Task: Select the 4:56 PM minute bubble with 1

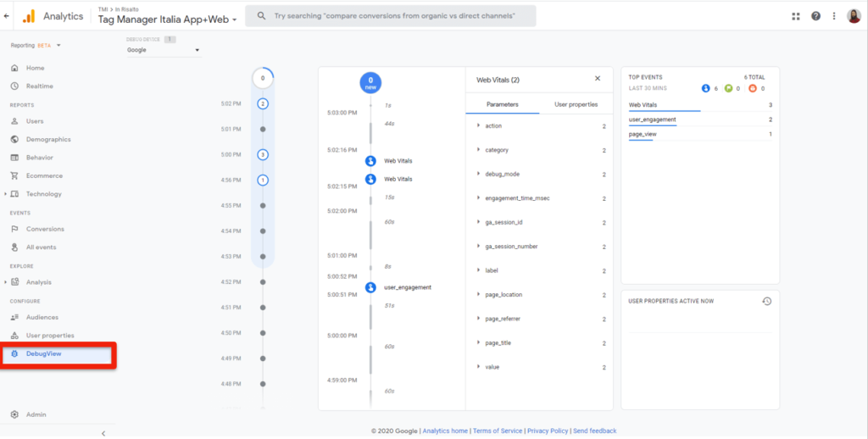Action: point(263,180)
